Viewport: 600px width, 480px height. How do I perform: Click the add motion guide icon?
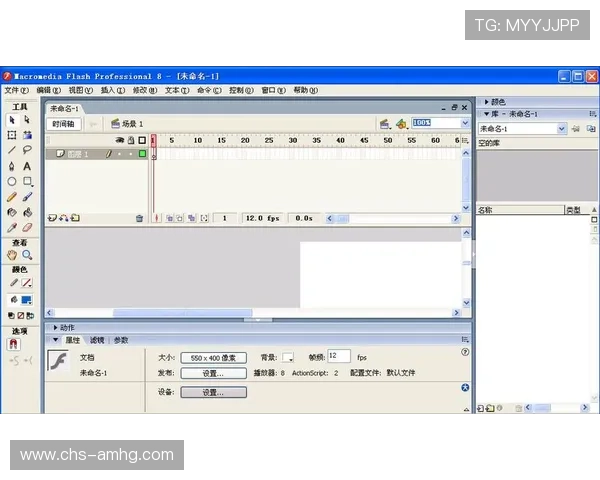[x=64, y=218]
